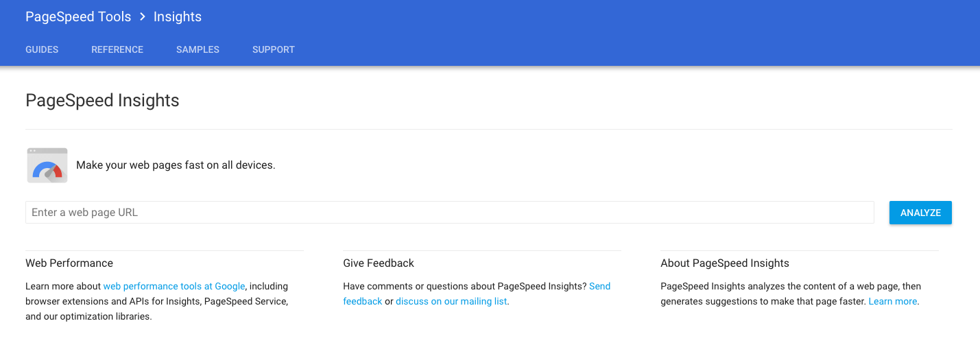Open the PageSpeed Tools breadcrumb link
Screen dimensions: 980x345
pyautogui.click(x=78, y=16)
